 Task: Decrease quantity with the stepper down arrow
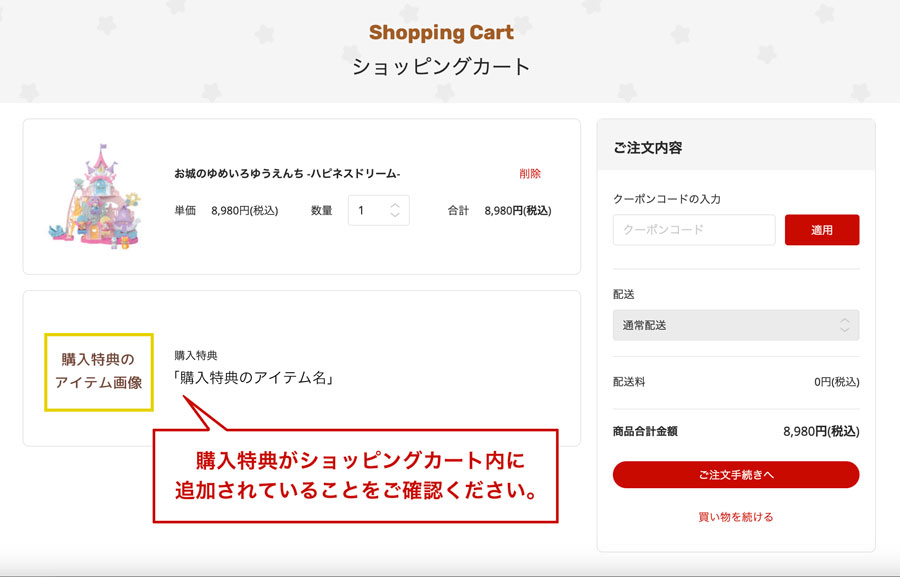[395, 215]
